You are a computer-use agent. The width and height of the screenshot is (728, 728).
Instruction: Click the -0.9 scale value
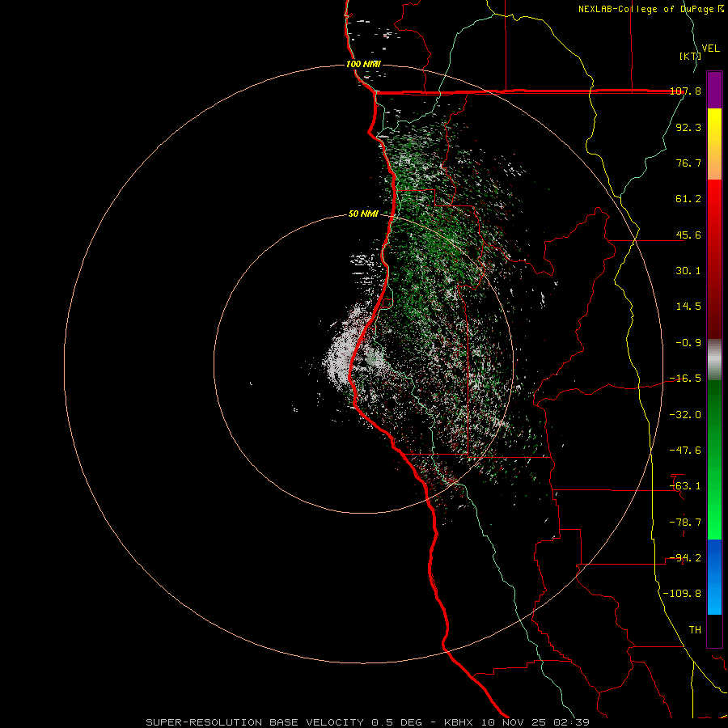tap(688, 343)
